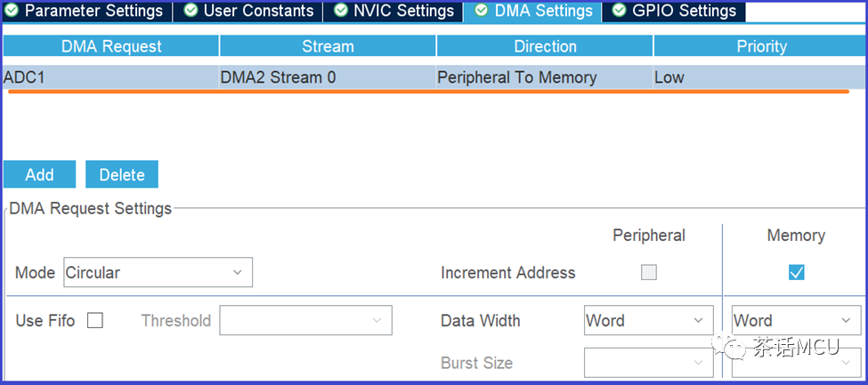Open Peripheral Data Width Word dropdown

point(649,320)
